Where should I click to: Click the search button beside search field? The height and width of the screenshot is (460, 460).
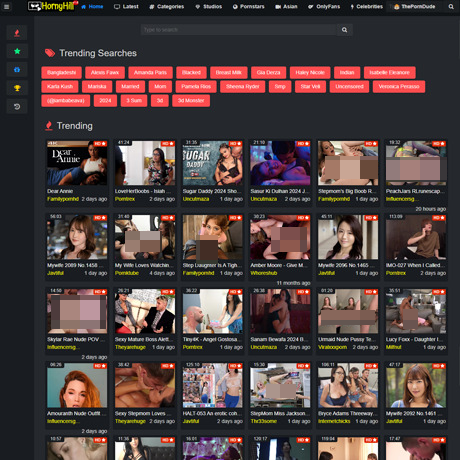pos(344,30)
